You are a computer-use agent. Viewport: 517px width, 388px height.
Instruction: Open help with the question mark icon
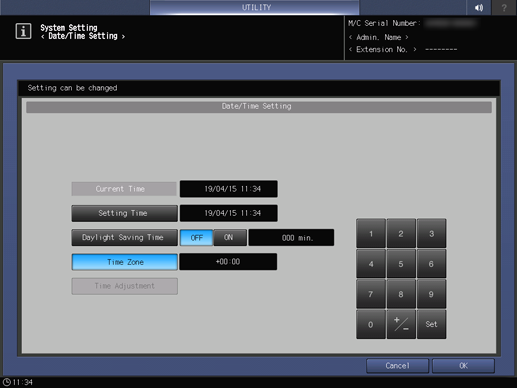pyautogui.click(x=504, y=7)
